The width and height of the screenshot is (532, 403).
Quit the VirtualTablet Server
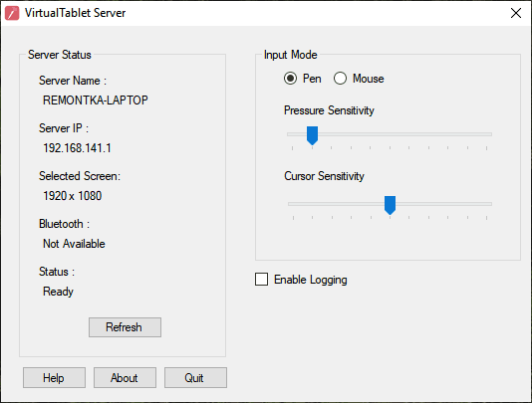point(196,377)
